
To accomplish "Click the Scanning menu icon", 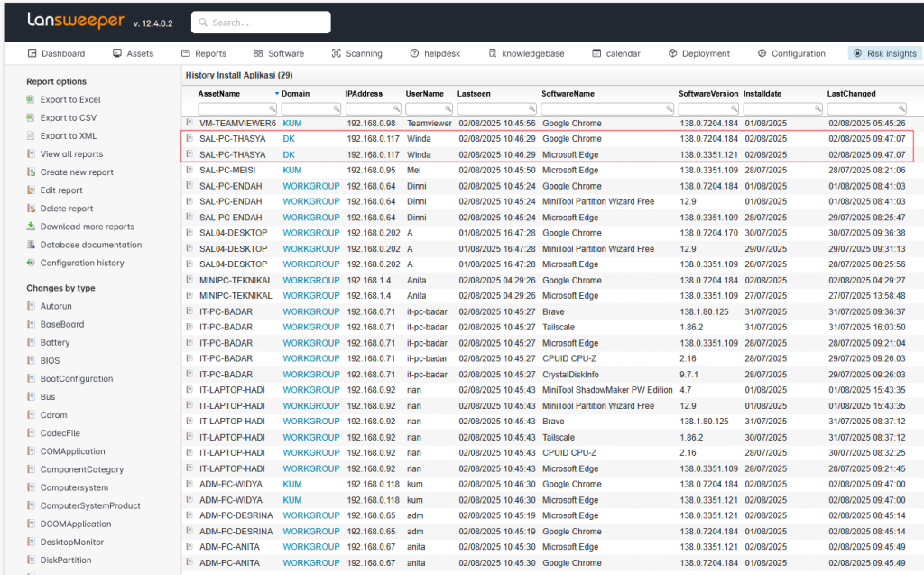I will 336,53.
